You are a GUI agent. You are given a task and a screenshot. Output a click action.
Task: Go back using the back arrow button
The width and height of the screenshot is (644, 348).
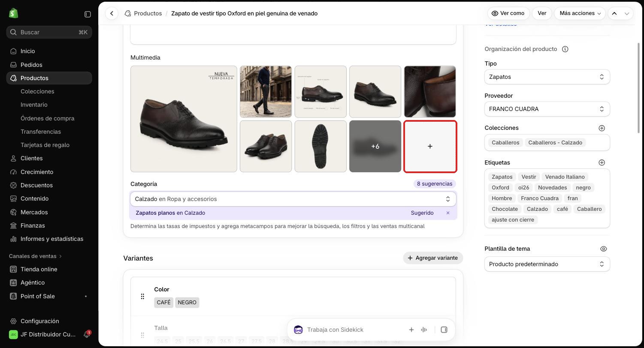[x=112, y=13]
